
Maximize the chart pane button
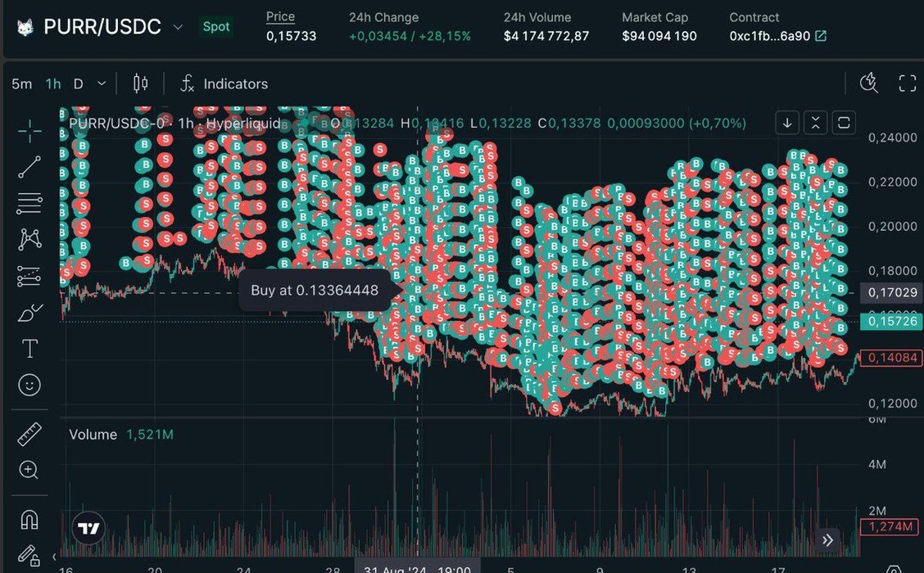tap(844, 123)
